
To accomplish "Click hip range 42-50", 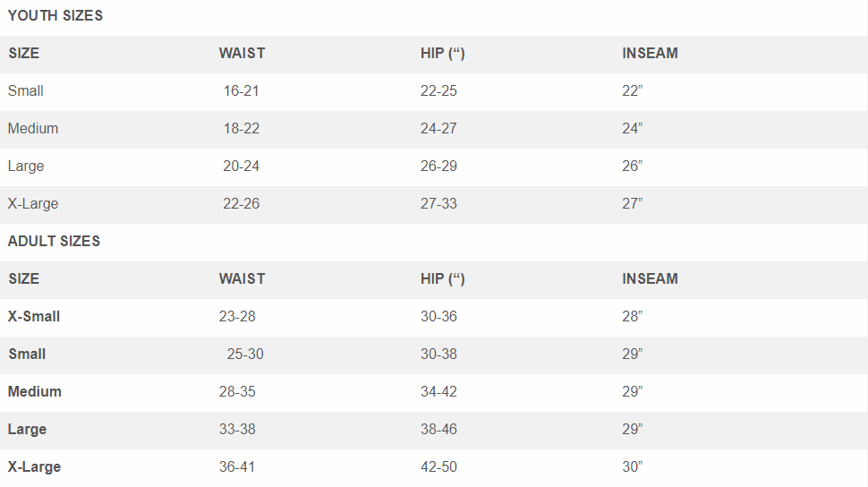I will 438,466.
